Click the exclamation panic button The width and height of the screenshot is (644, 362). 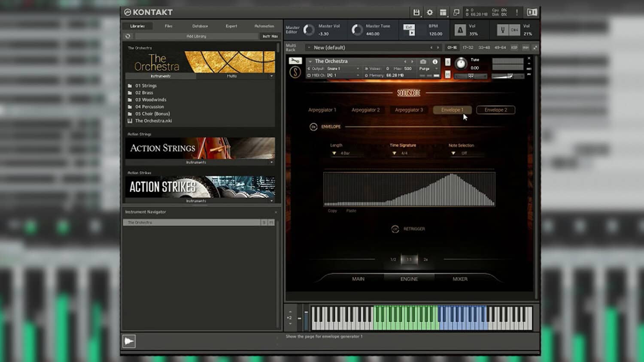pyautogui.click(x=517, y=12)
